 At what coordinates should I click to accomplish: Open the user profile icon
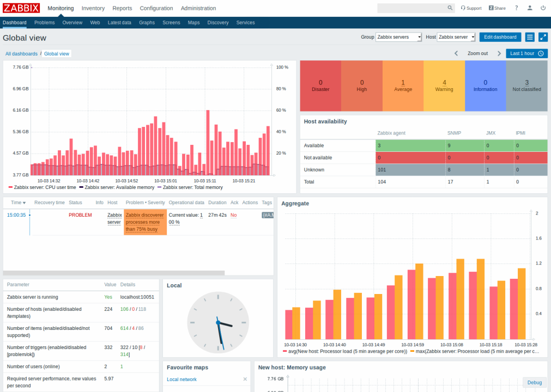click(530, 8)
